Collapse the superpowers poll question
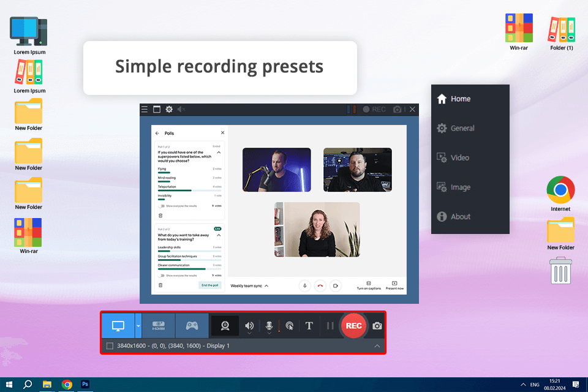The width and height of the screenshot is (588, 392). pyautogui.click(x=219, y=153)
